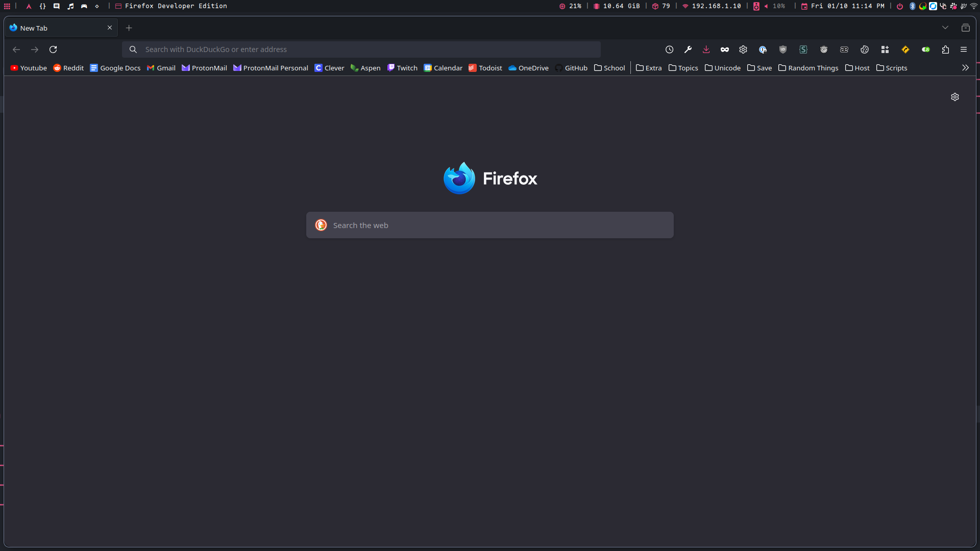Open the Reddit bookmark
This screenshot has width=980, height=551.
68,68
